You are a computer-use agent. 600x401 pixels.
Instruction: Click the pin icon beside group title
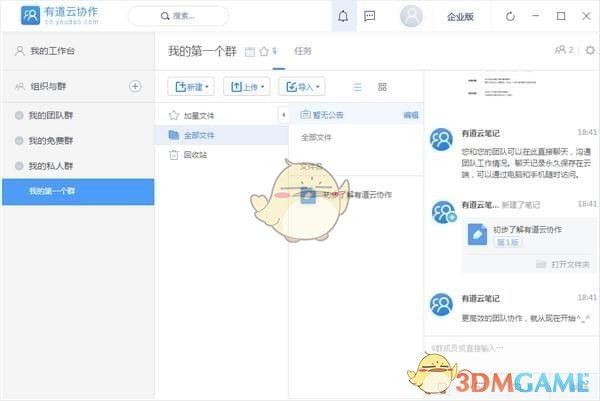pyautogui.click(x=274, y=51)
